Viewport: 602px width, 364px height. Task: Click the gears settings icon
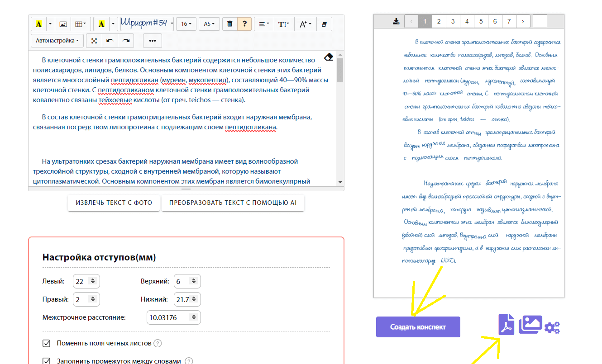(552, 327)
